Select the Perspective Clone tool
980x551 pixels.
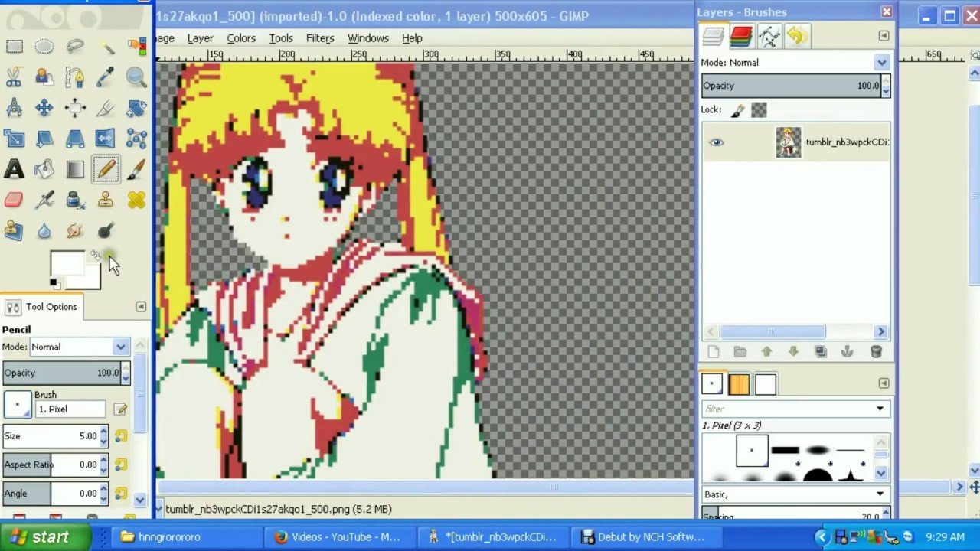(14, 230)
